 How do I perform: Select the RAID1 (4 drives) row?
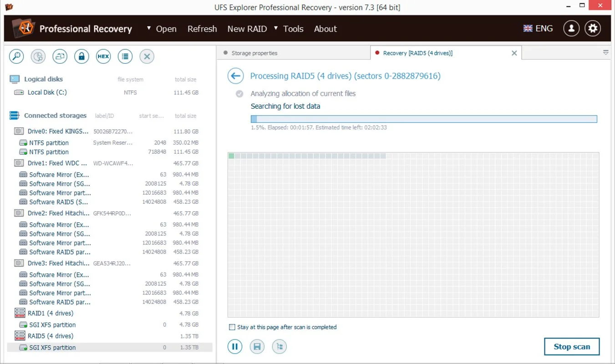(109, 313)
